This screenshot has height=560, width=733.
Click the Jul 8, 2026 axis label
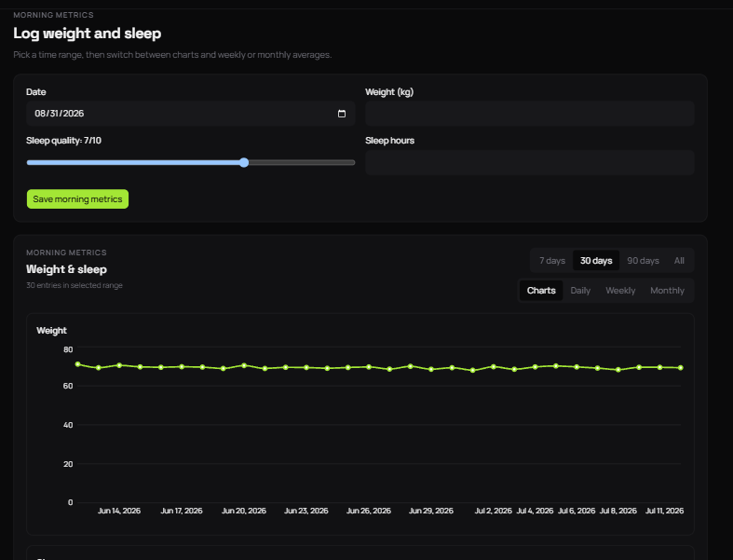click(x=618, y=511)
